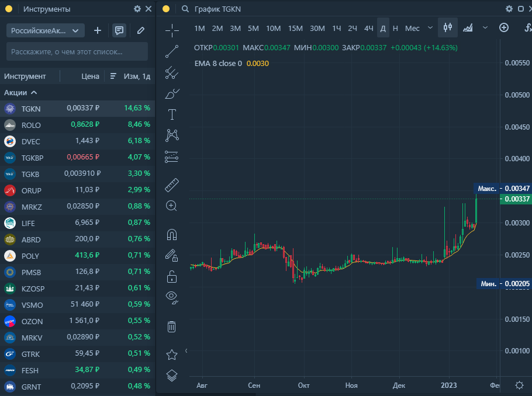
Task: Toggle lock all drawings
Action: tap(172, 276)
